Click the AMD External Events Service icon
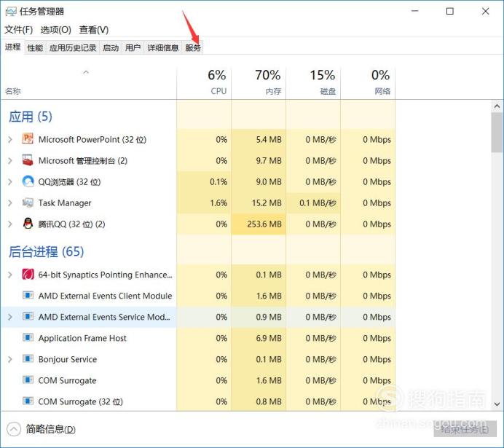504x448 pixels. coord(28,316)
